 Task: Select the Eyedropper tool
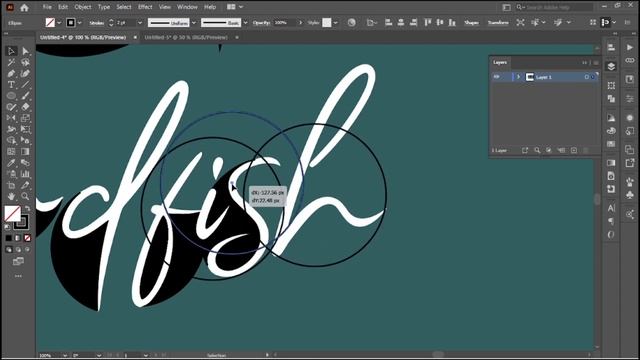11,163
